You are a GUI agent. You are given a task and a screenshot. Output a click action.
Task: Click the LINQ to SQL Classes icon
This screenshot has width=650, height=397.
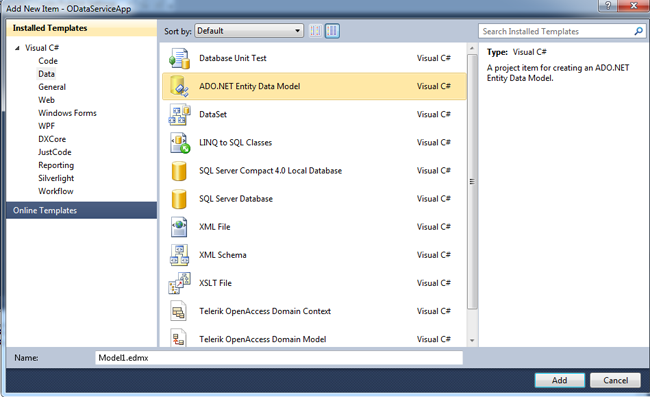179,143
